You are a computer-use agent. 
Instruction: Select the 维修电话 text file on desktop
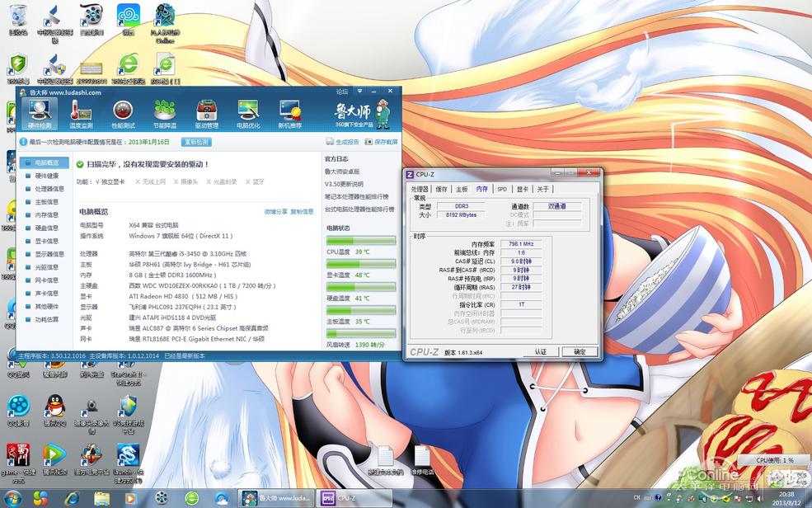422,460
